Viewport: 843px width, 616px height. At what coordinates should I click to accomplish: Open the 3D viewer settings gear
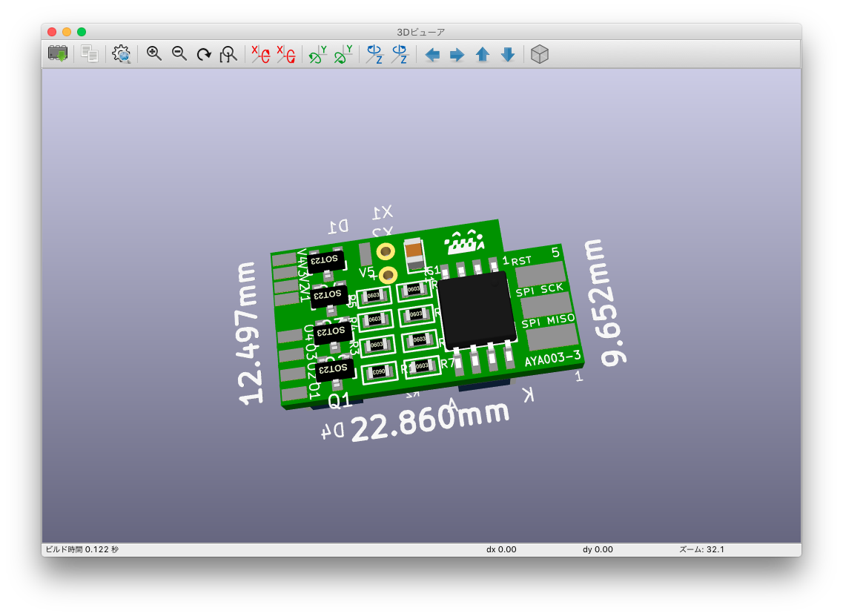[x=122, y=54]
